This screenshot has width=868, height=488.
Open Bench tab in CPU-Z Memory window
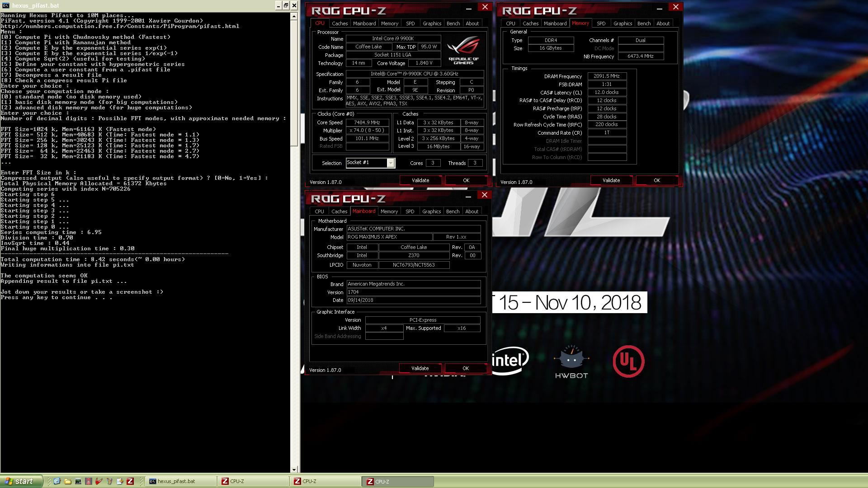644,23
